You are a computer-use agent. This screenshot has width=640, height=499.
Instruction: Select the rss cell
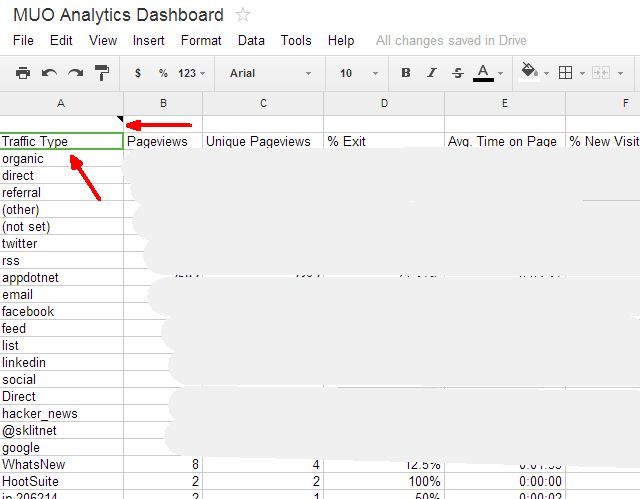(61, 260)
